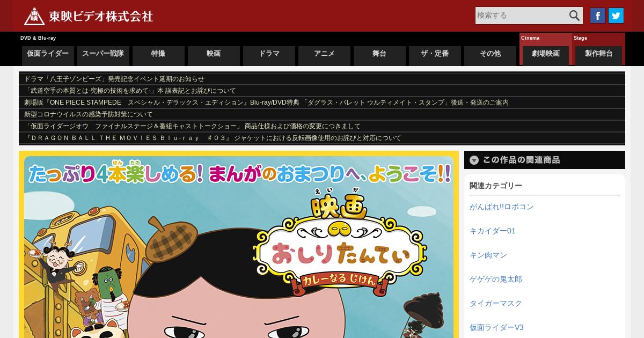Open the ゲゲゲの鬼太郎 category link
The width and height of the screenshot is (644, 338).
[496, 279]
